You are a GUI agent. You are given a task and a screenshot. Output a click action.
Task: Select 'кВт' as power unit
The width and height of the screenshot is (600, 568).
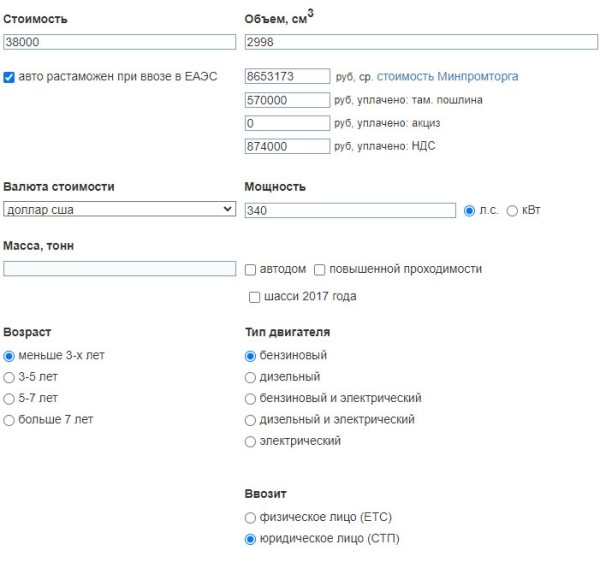(x=512, y=210)
